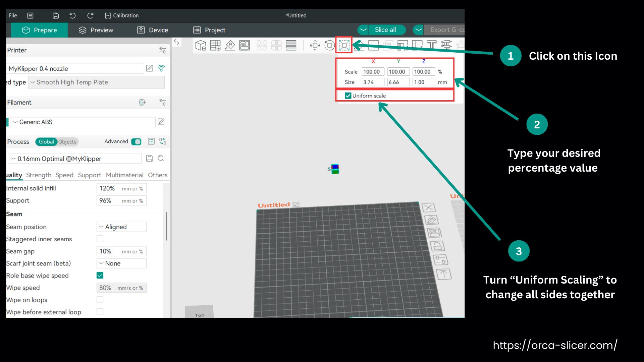Open the 0.16mm Optimal process dropdown
Viewport: 644px width, 362px height.
click(x=75, y=159)
